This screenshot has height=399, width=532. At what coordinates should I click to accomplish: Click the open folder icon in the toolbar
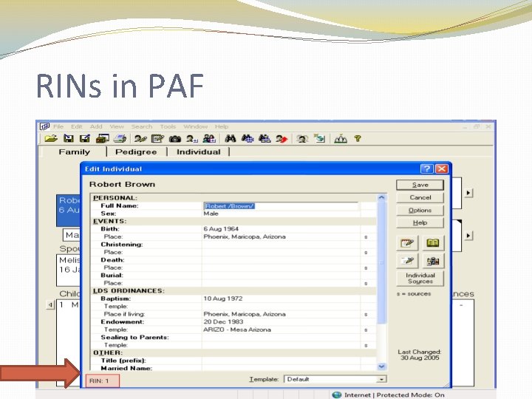pyautogui.click(x=51, y=138)
